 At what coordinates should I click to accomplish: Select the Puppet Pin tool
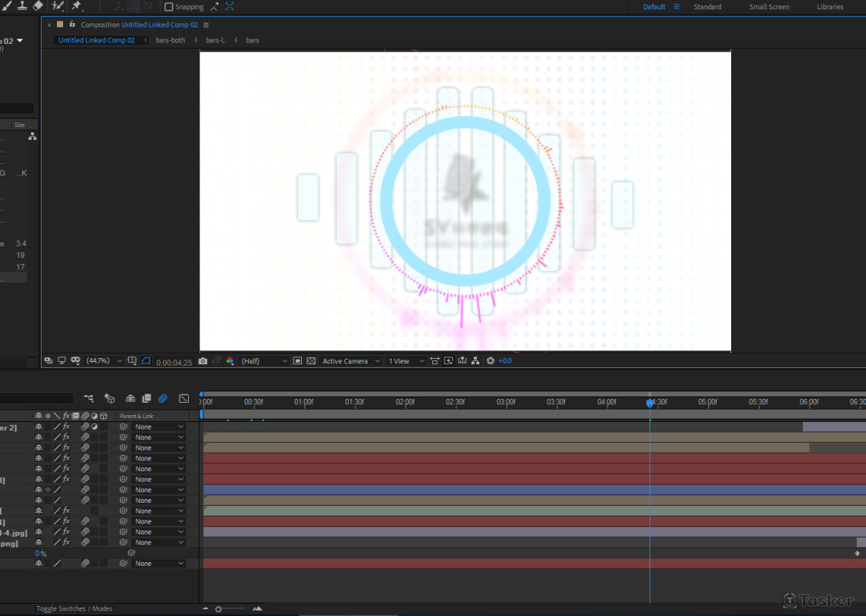(x=76, y=6)
